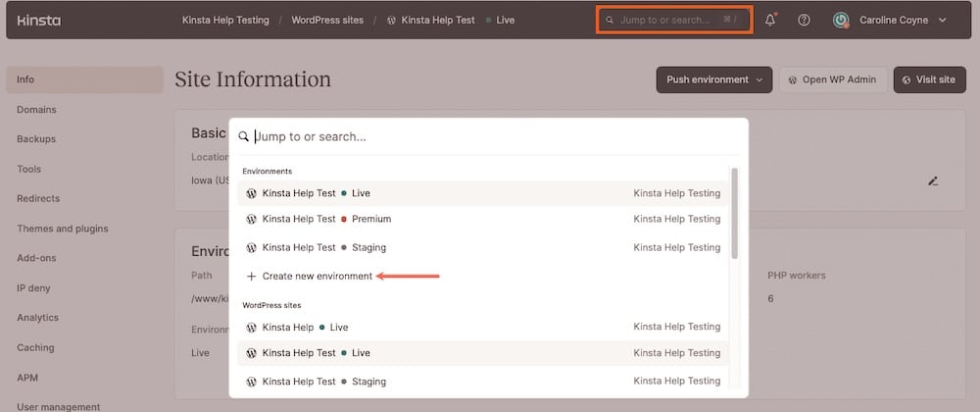Click Caroline Coyne's avatar

pyautogui.click(x=841, y=20)
